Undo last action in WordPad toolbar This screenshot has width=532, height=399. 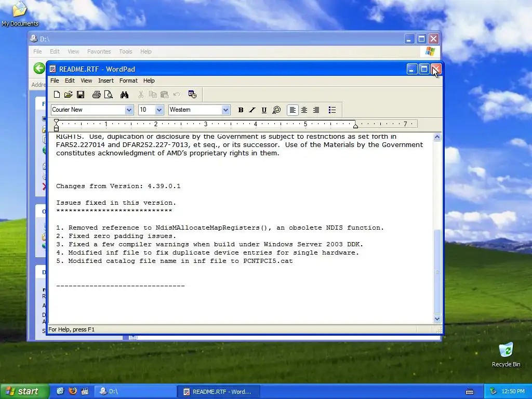177,95
